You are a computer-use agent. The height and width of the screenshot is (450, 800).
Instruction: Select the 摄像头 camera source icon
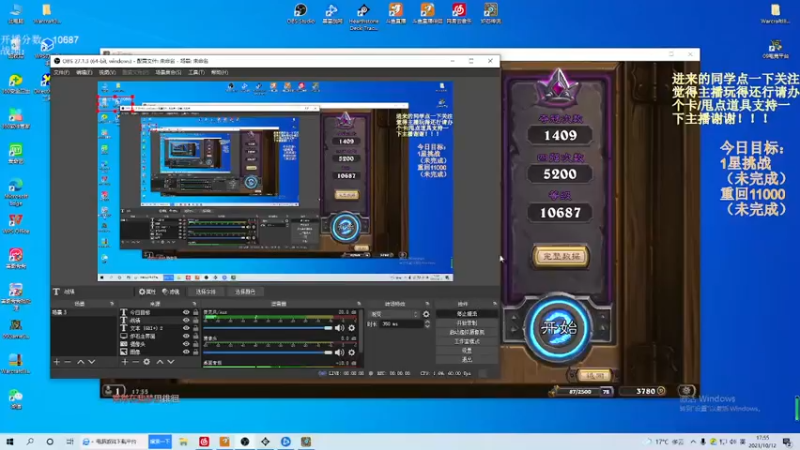pyautogui.click(x=123, y=344)
